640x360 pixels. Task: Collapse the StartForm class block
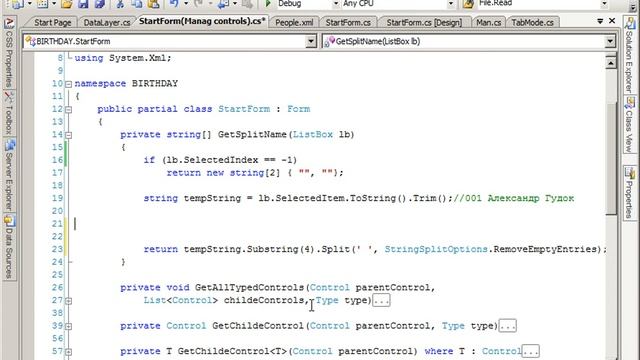click(x=69, y=109)
